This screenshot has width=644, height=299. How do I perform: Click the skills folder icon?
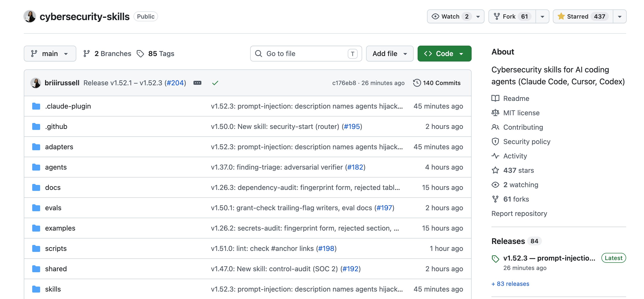pos(36,289)
